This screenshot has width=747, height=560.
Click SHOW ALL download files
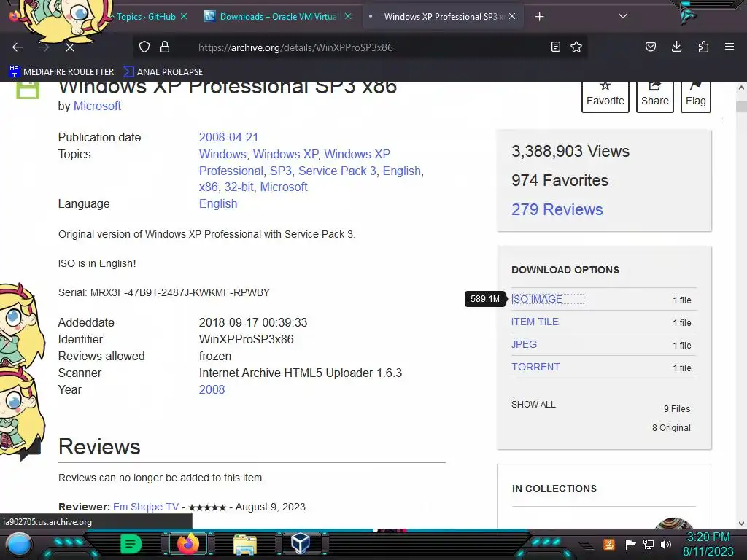(533, 404)
